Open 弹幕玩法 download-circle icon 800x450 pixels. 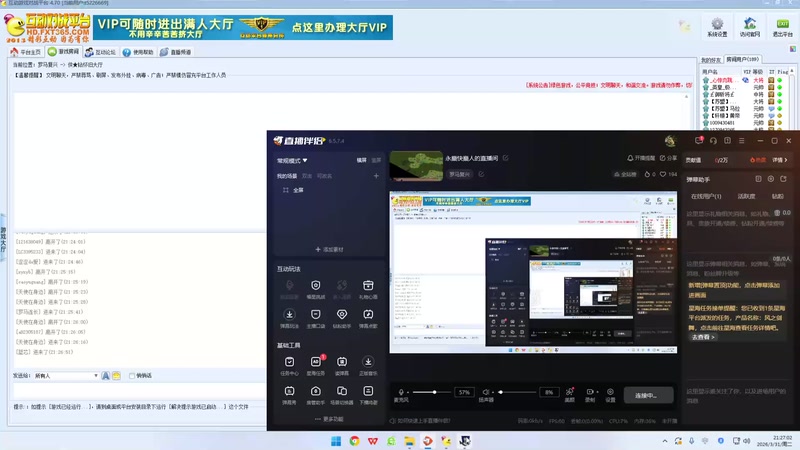pos(289,314)
